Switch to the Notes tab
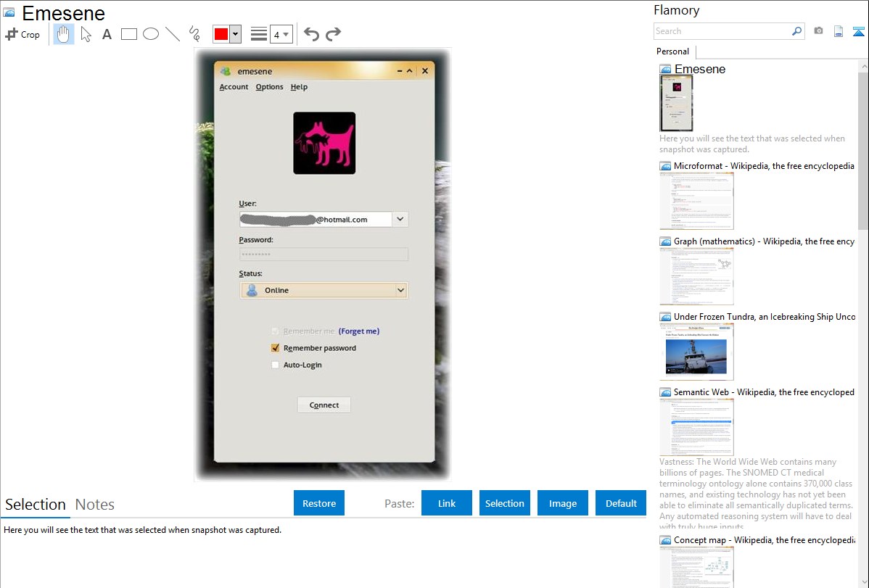 click(95, 505)
